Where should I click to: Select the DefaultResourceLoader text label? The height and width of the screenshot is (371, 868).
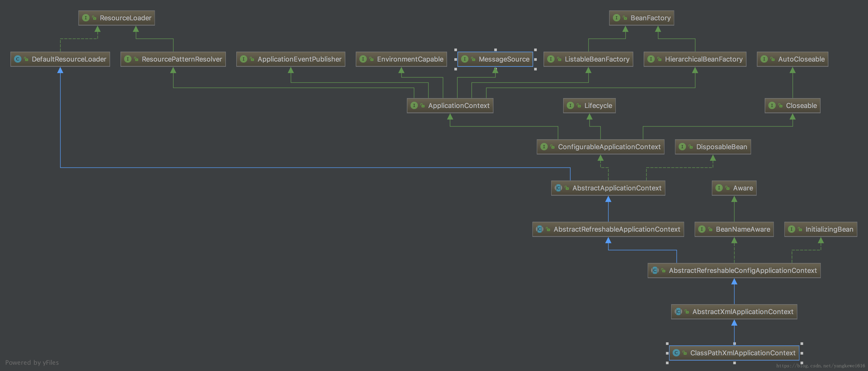point(69,59)
